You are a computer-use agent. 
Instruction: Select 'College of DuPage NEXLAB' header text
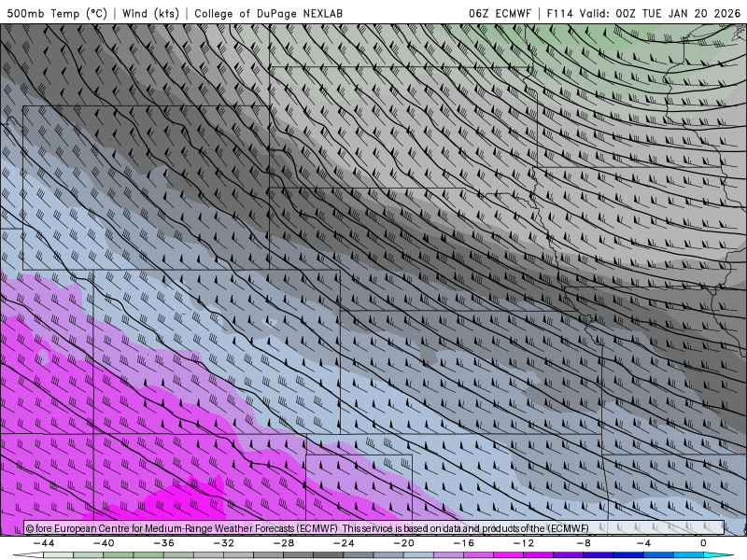click(x=268, y=13)
